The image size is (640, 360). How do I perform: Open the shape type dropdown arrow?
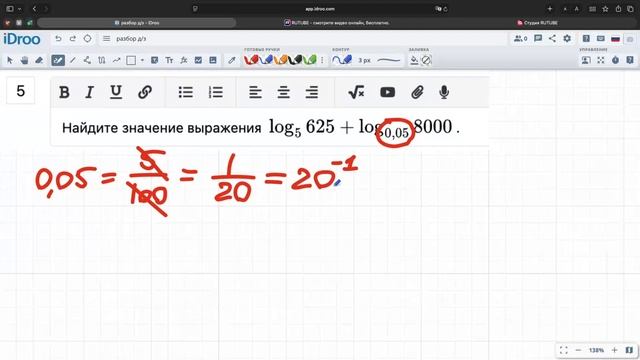pos(142,60)
